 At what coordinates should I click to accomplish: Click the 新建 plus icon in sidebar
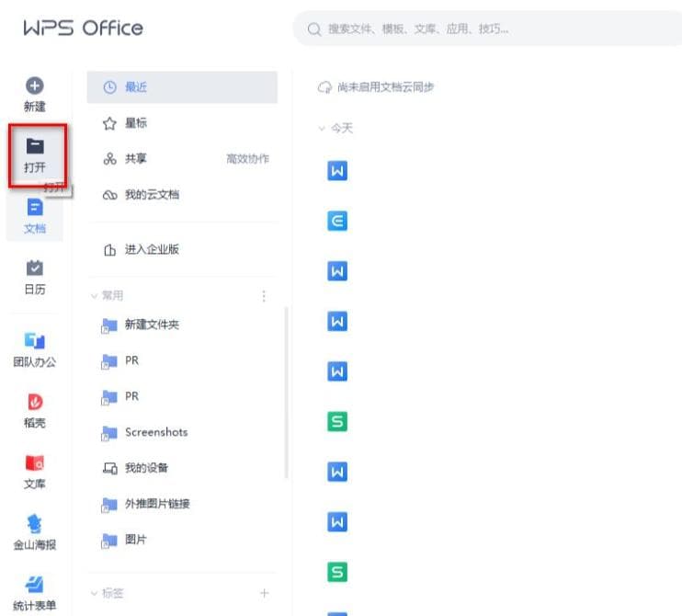[x=35, y=86]
